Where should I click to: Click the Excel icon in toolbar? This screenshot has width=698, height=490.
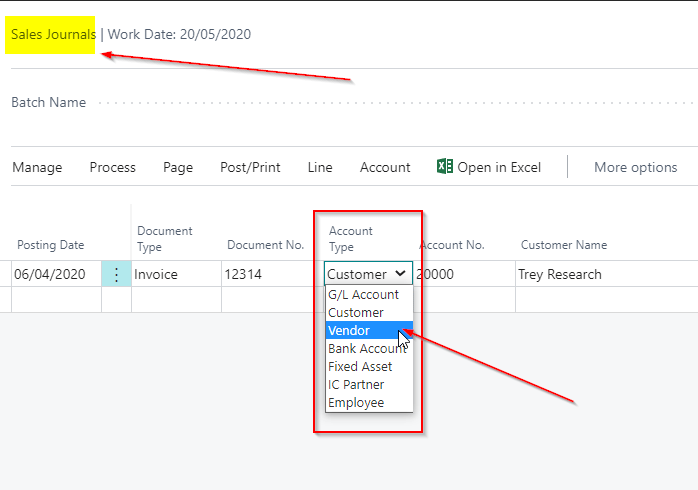[445, 167]
